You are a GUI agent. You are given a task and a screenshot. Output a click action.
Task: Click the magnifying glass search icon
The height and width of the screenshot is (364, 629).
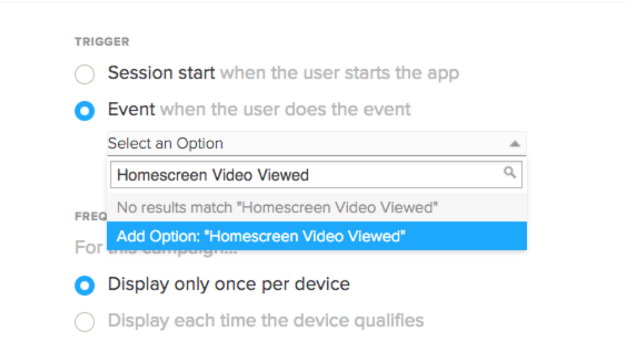click(509, 172)
